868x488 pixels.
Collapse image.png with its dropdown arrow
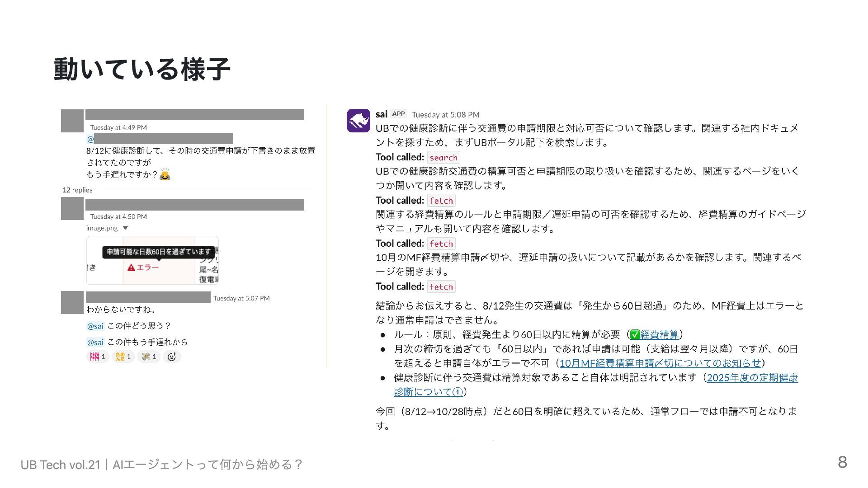click(x=126, y=228)
